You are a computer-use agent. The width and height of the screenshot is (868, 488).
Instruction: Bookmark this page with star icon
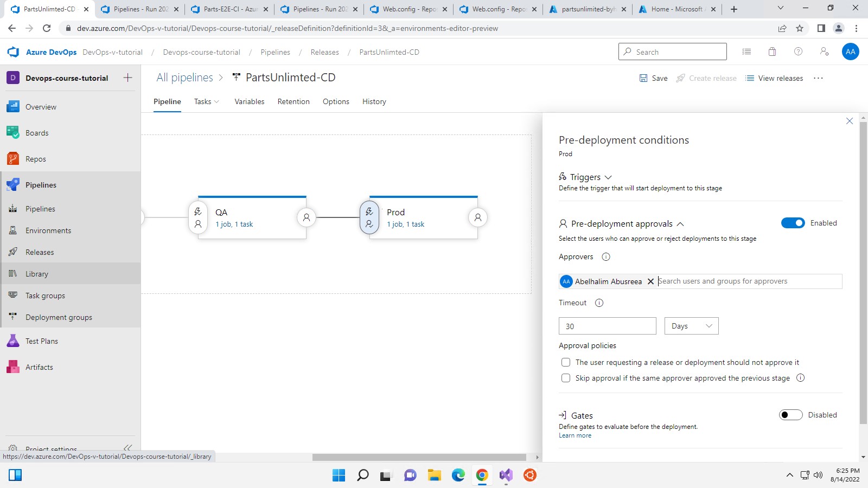(800, 28)
